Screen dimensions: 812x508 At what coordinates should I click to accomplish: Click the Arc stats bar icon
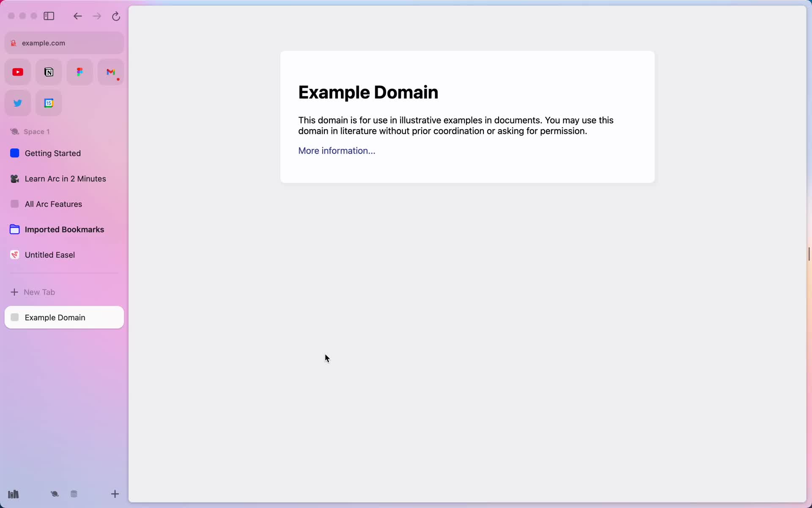(x=13, y=493)
